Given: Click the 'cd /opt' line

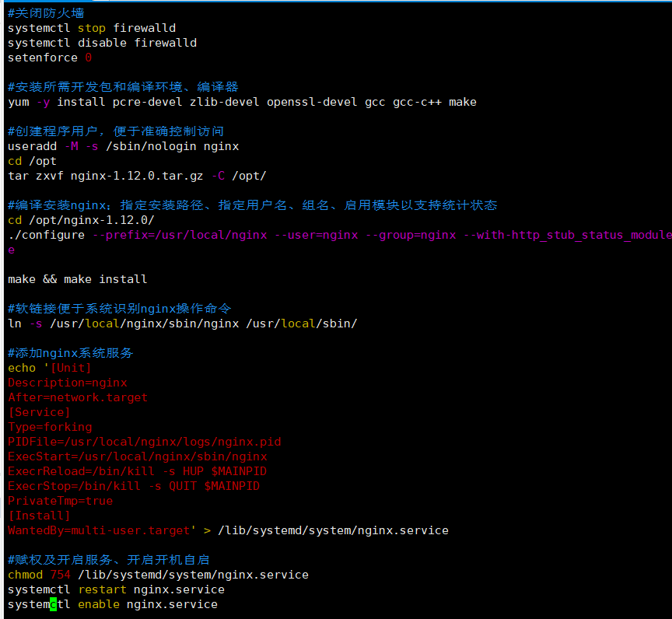Looking at the screenshot, I should click(x=32, y=161).
